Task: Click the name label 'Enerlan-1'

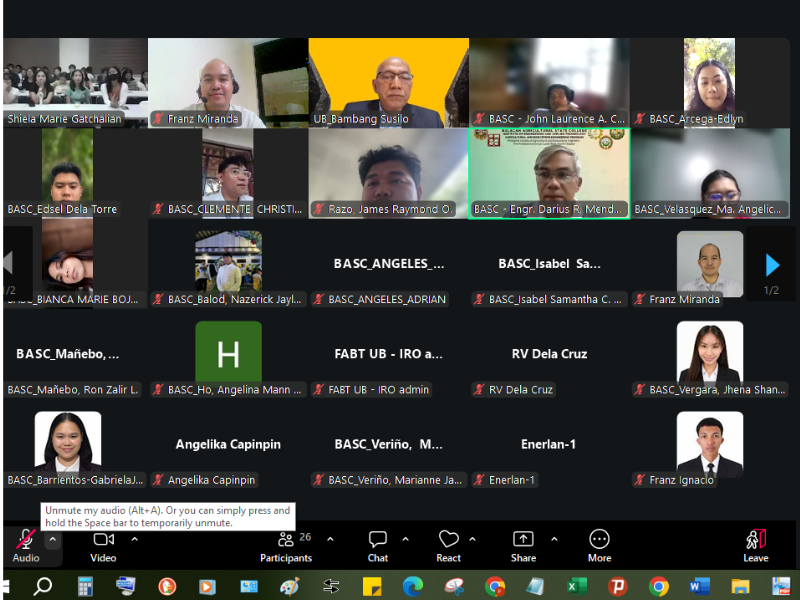Action: 512,480
